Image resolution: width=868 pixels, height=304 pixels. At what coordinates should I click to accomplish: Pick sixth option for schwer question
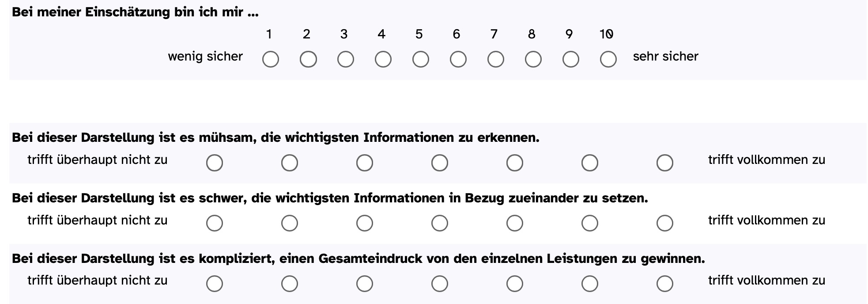589,223
